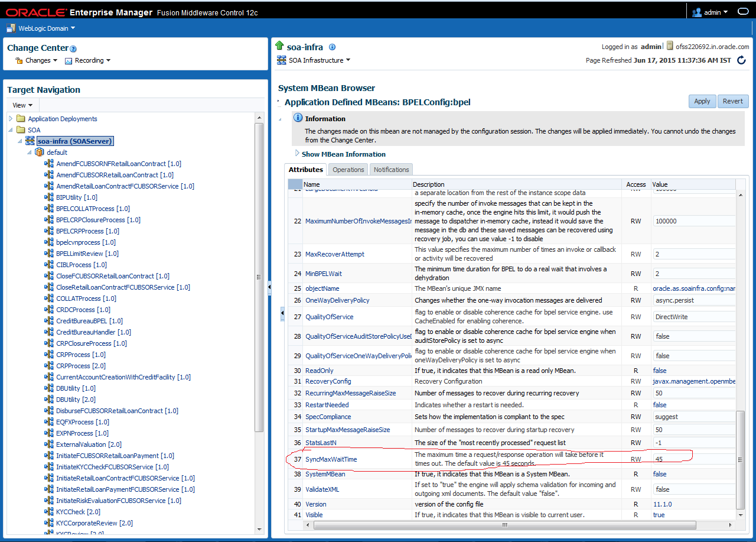Click the Target Navigation tree vertical scrollbar
This screenshot has width=756, height=542.
pos(259,277)
